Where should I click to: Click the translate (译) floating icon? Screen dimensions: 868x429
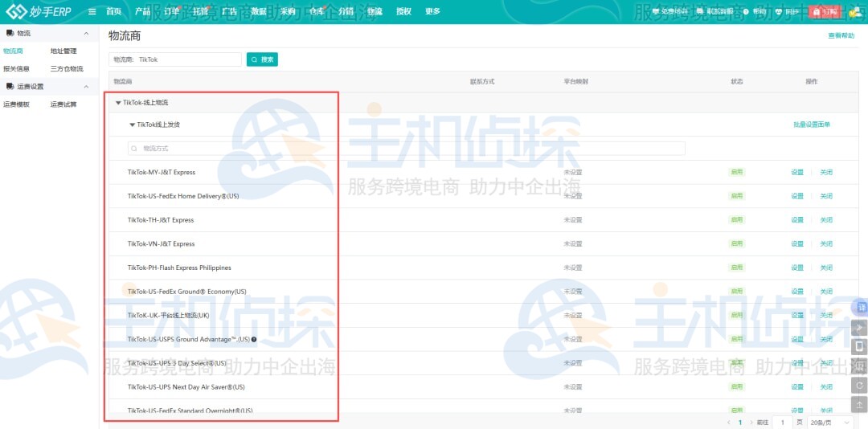click(859, 308)
